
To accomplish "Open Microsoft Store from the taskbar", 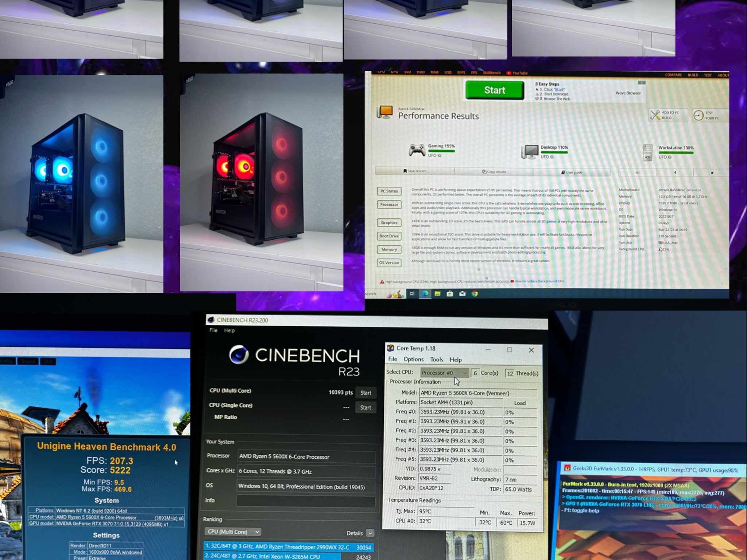I will (x=450, y=294).
